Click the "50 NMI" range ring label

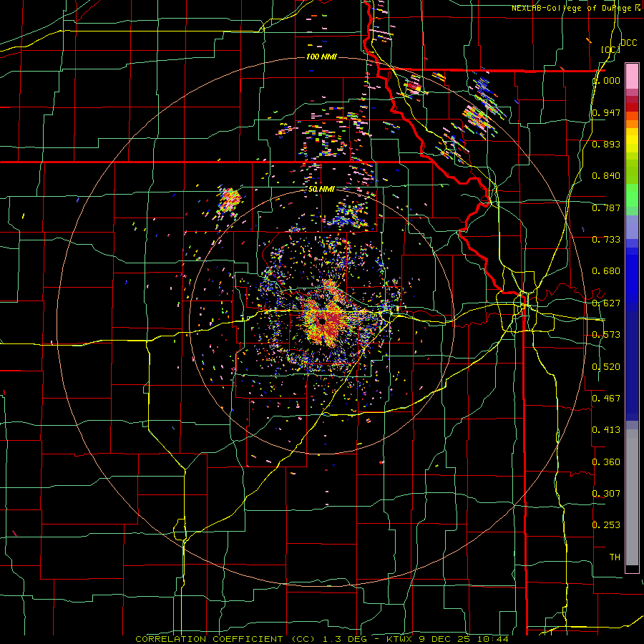pyautogui.click(x=321, y=189)
